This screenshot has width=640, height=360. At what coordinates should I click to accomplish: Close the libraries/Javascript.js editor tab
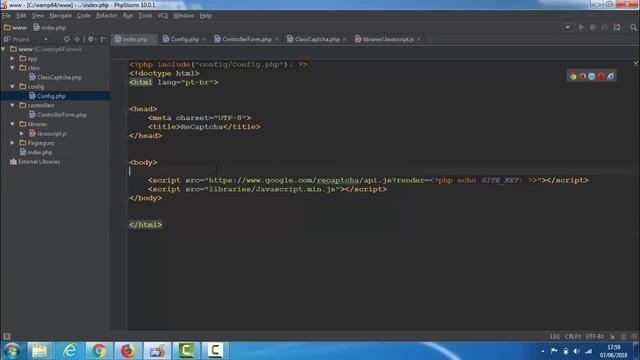pos(418,39)
